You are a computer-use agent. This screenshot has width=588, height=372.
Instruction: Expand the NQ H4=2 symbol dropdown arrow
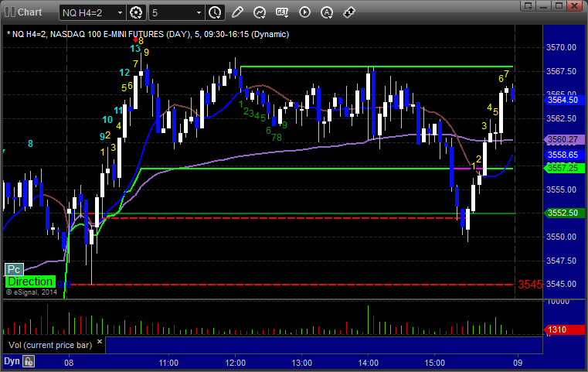pos(120,13)
